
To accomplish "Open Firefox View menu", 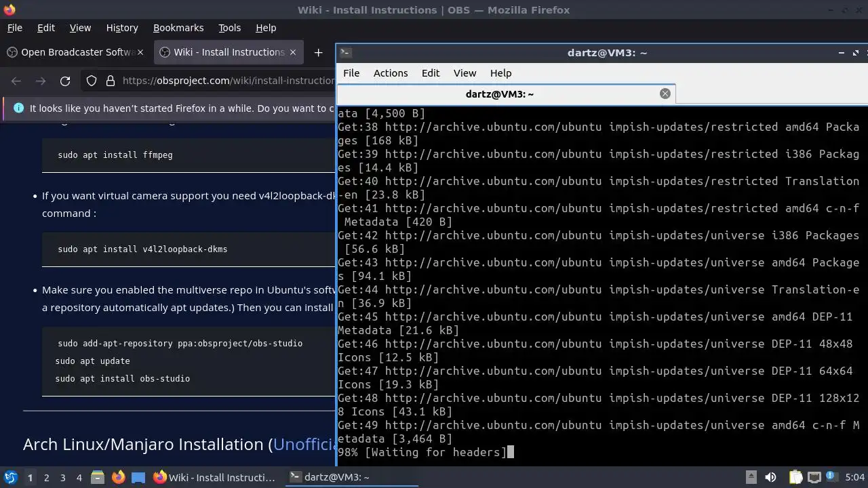I will (80, 28).
